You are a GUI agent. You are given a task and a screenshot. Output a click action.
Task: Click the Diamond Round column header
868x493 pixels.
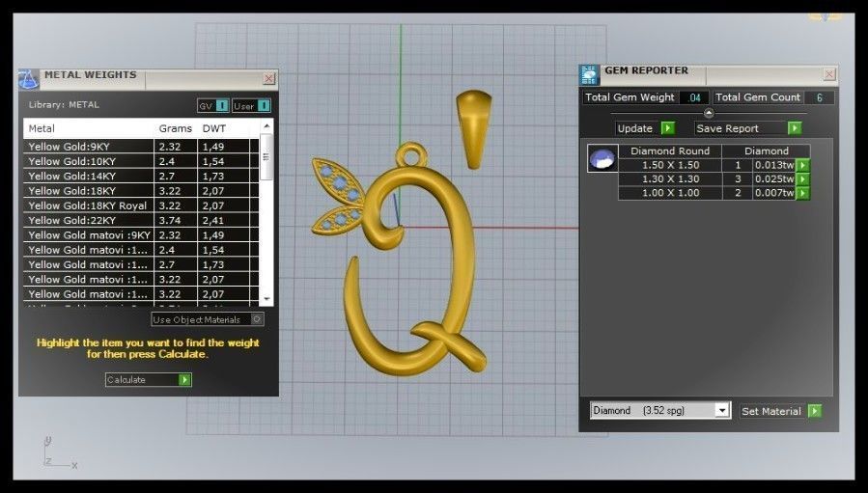pyautogui.click(x=670, y=151)
